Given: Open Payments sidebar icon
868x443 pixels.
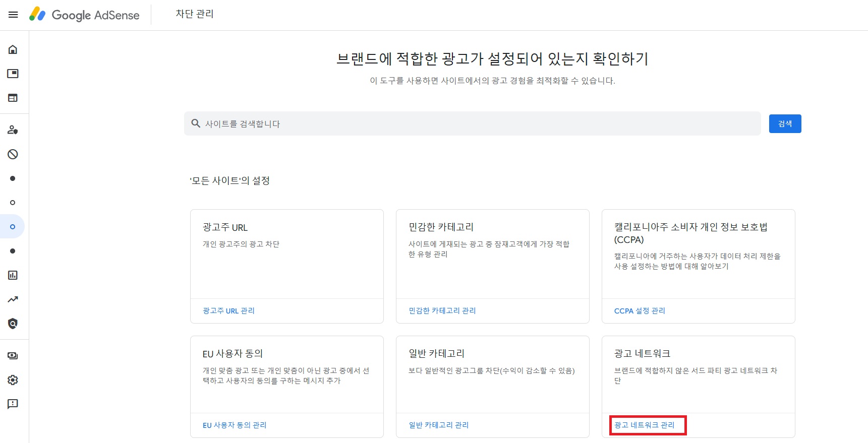Looking at the screenshot, I should (x=13, y=356).
